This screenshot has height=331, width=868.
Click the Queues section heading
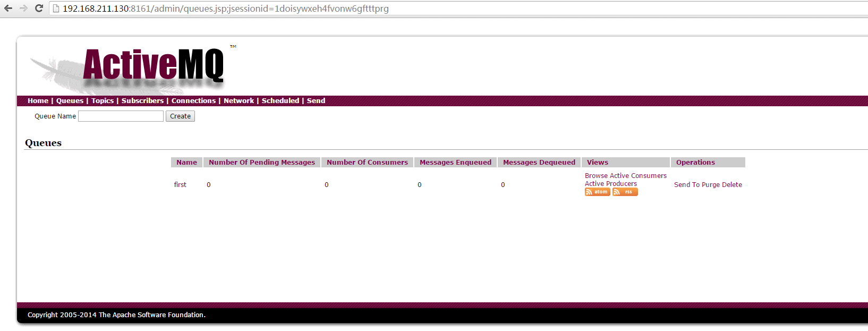coord(43,143)
